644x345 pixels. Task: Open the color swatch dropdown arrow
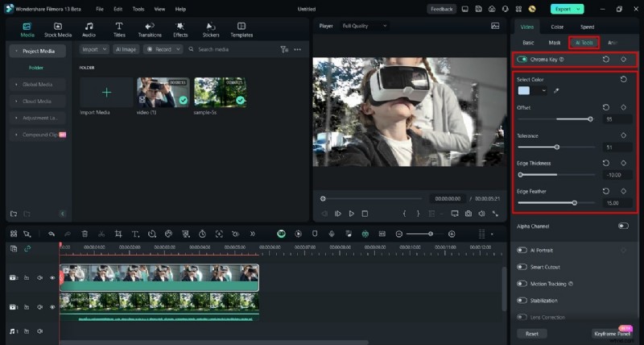pos(544,91)
